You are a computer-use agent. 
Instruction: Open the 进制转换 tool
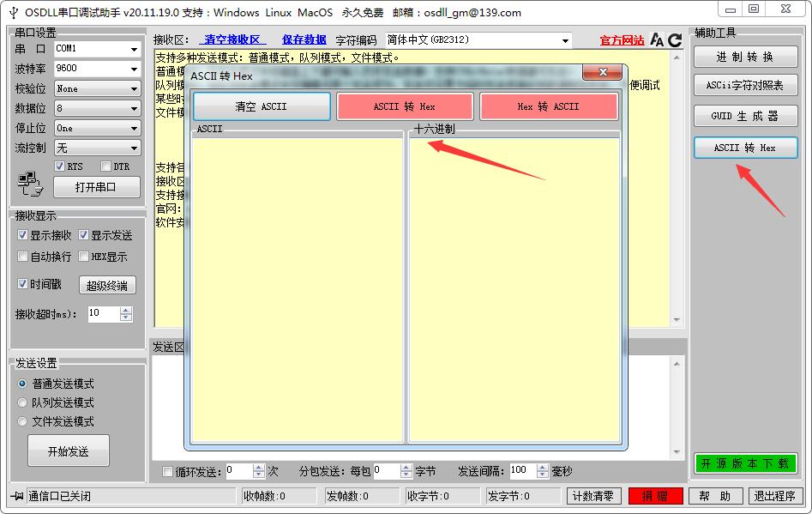coord(745,57)
